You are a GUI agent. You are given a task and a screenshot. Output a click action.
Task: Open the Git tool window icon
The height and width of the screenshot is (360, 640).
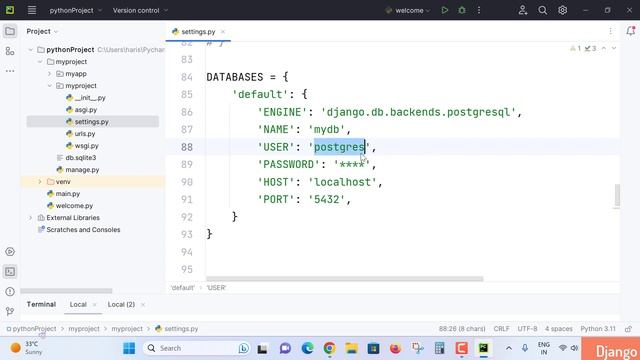click(10, 311)
